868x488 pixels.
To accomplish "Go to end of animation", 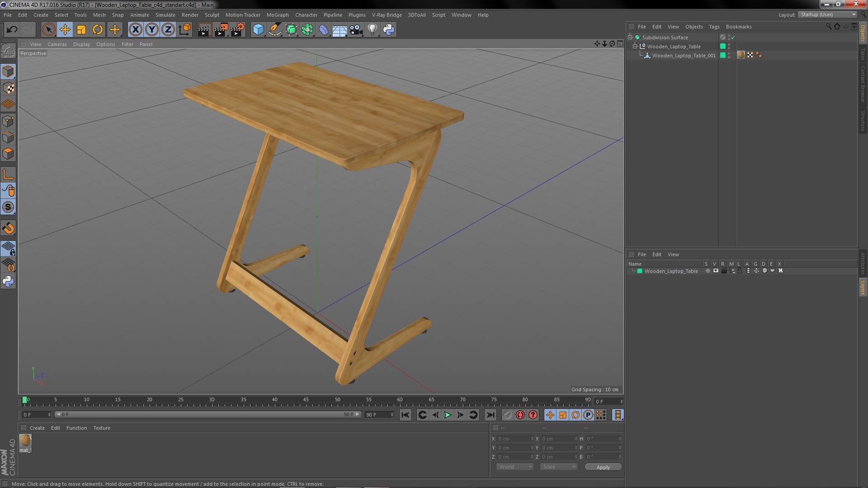I will pos(490,415).
